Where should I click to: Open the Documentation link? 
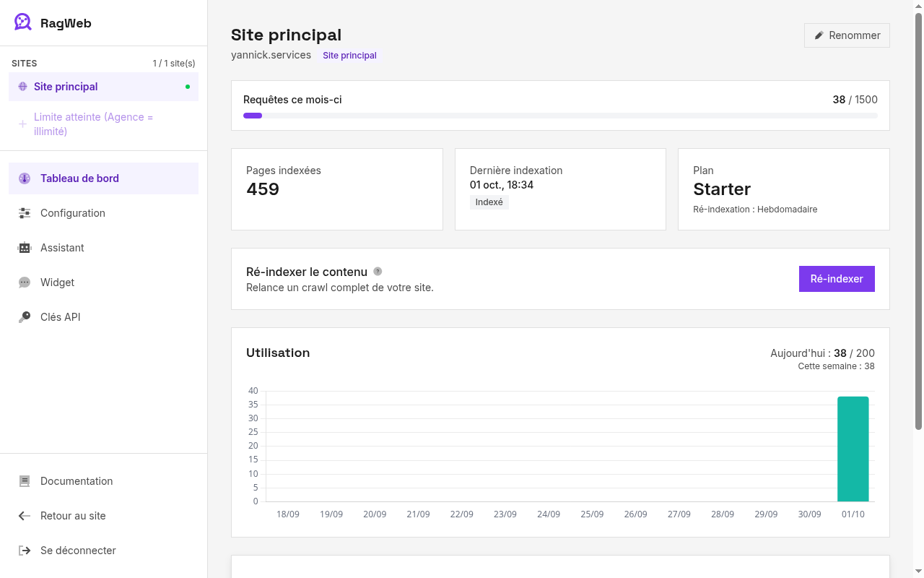click(103, 481)
